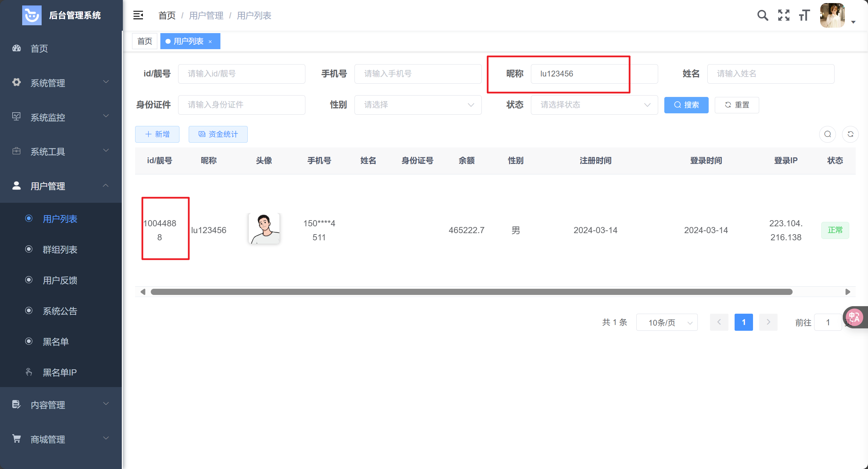Select 群组列表 menu item
This screenshot has width=868, height=469.
click(60, 250)
